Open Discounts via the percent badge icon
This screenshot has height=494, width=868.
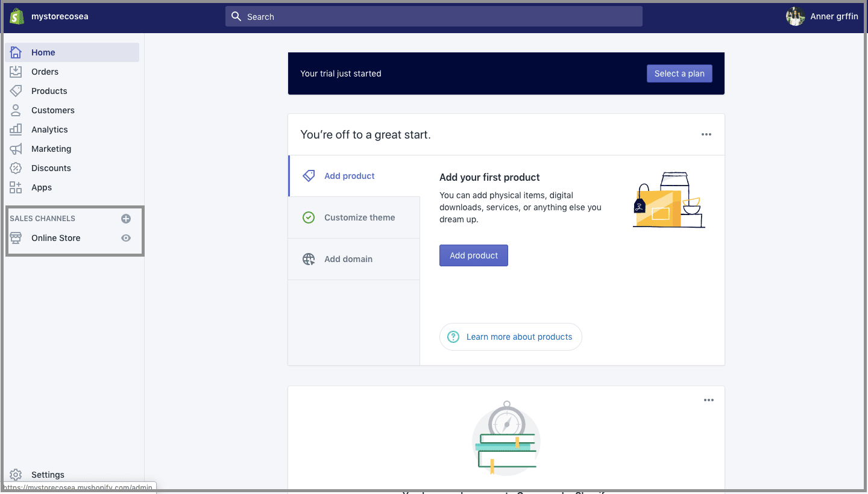pyautogui.click(x=16, y=168)
